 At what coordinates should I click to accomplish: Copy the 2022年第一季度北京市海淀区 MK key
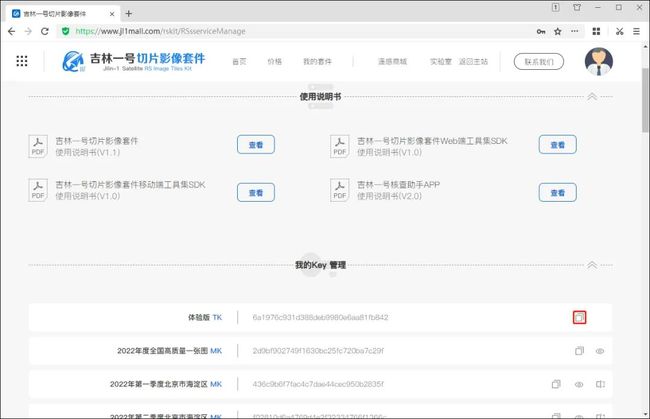coord(556,384)
